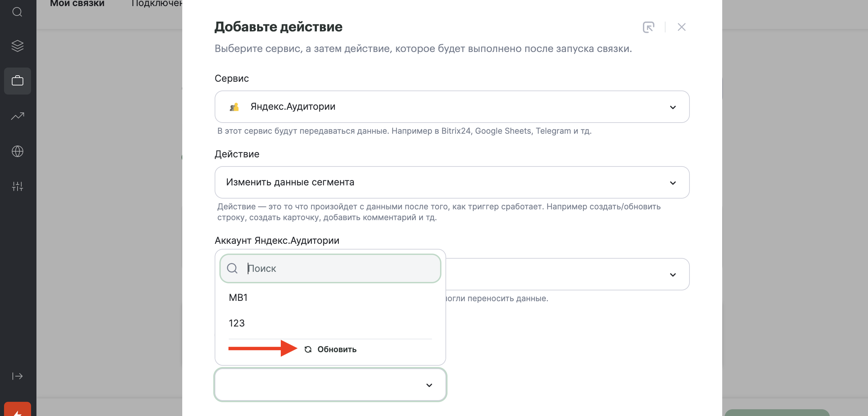Click the pop-out window icon in dialog
The image size is (868, 416).
point(648,27)
